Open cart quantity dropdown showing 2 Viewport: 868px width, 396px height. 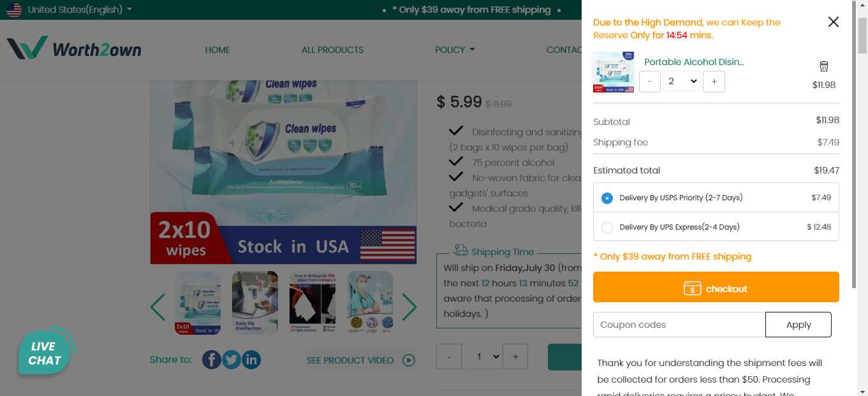(x=681, y=82)
